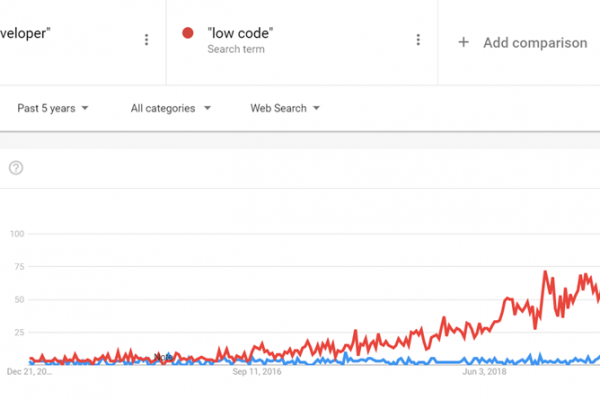Open the Web Search type dropdown
The image size is (600, 400).
click(x=285, y=108)
